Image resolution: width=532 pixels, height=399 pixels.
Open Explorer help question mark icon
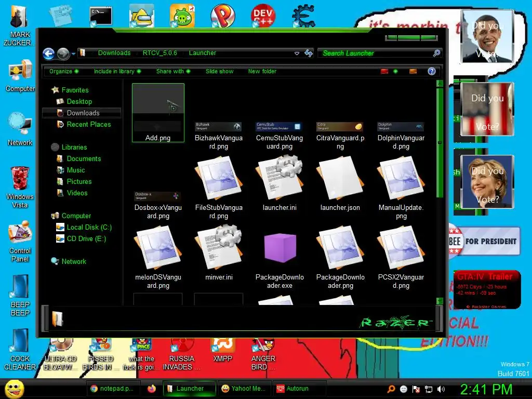pos(432,71)
